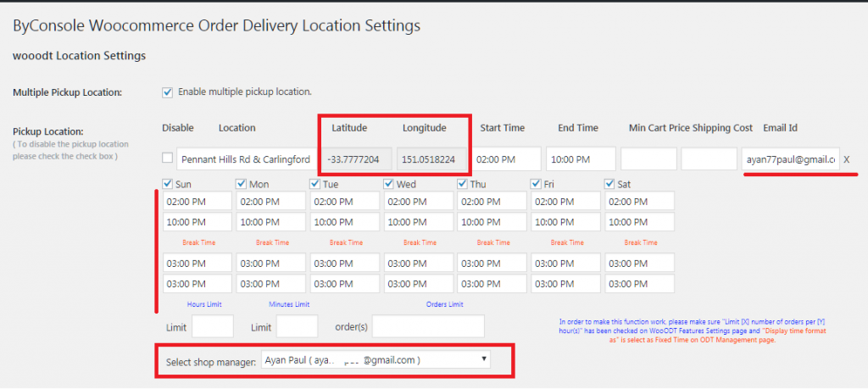Image resolution: width=868 pixels, height=389 pixels.
Task: Edit Monday opening time 02:00 PM
Action: coord(270,202)
